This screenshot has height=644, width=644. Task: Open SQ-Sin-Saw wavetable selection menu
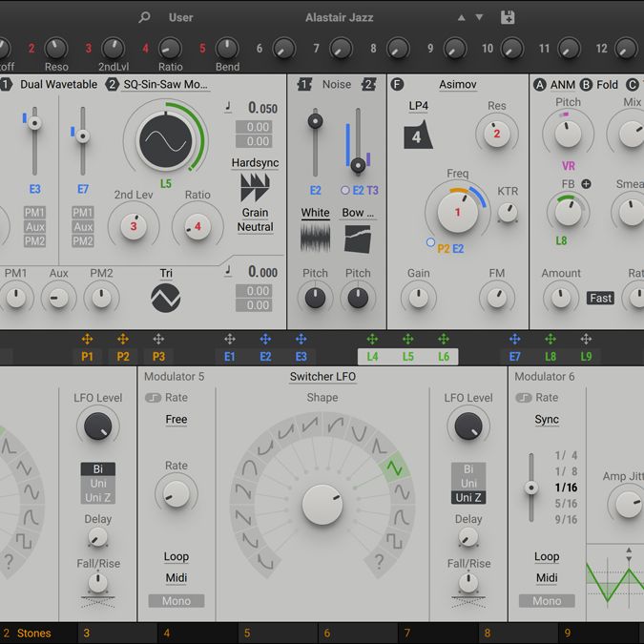point(165,85)
